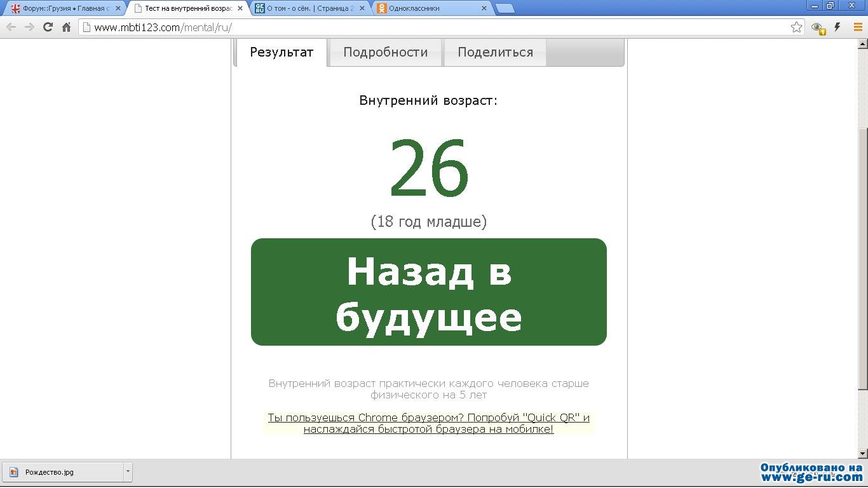This screenshot has width=868, height=488.
Task: Go to the browser home page
Action: pyautogui.click(x=66, y=27)
